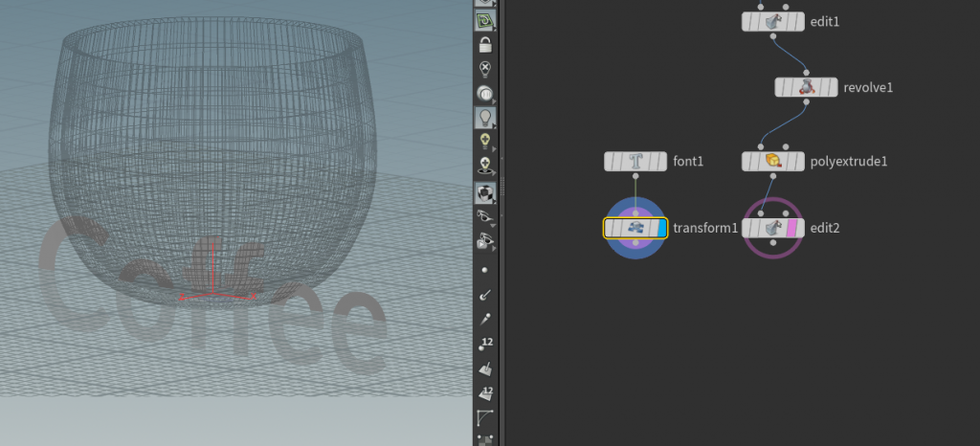Toggle the blue display flag on transform1
Viewport: 980px width, 446px height.
(x=662, y=228)
